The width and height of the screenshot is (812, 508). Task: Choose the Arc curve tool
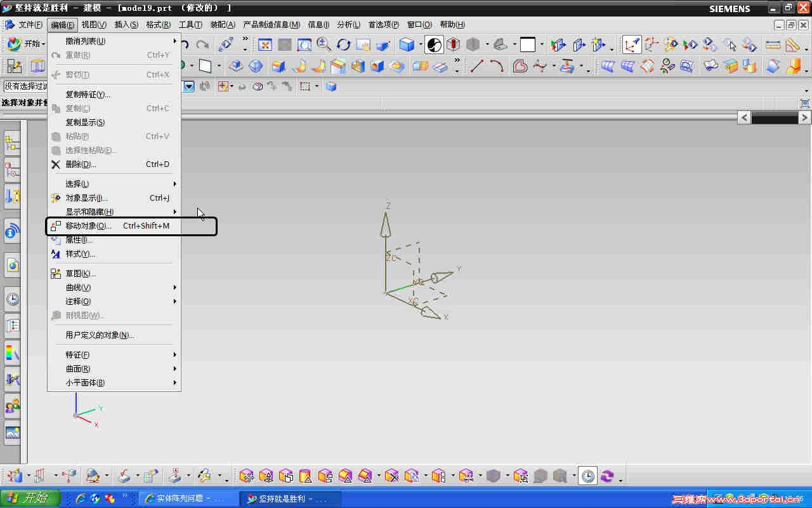pos(497,66)
